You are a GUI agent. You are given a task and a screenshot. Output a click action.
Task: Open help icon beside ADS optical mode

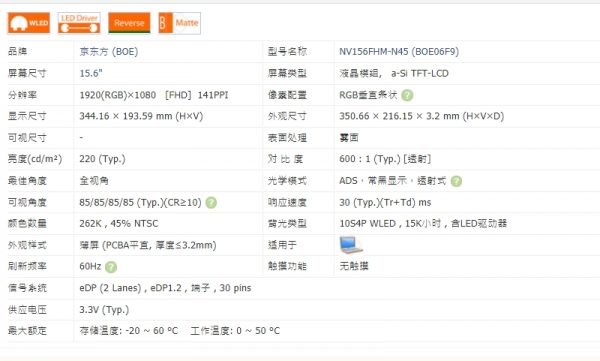pyautogui.click(x=456, y=181)
